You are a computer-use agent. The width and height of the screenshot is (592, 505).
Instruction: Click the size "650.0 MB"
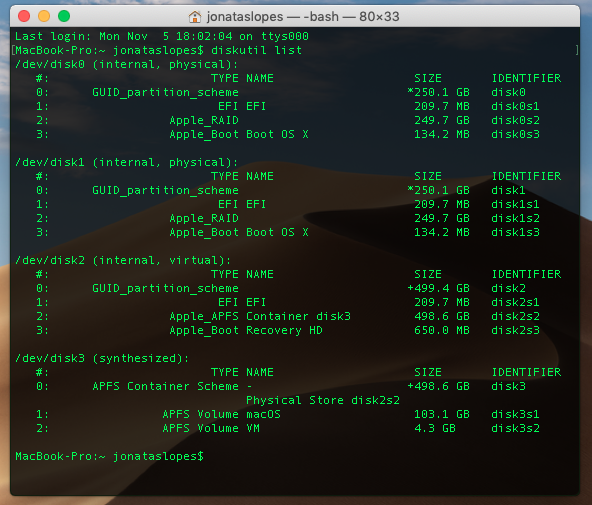pos(442,330)
